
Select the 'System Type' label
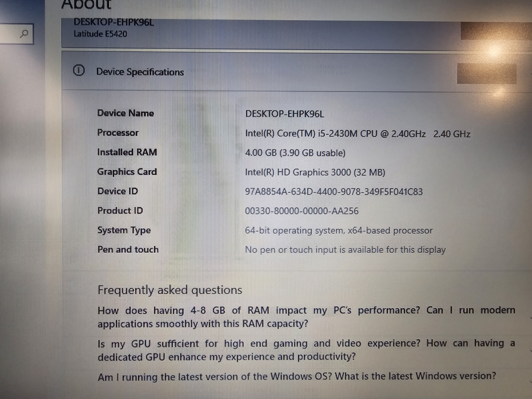(124, 230)
